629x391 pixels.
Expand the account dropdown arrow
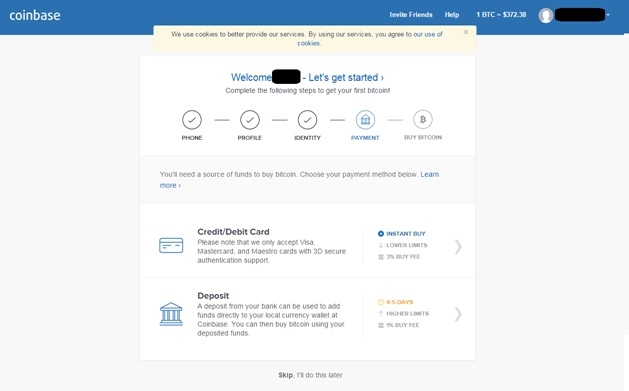608,15
